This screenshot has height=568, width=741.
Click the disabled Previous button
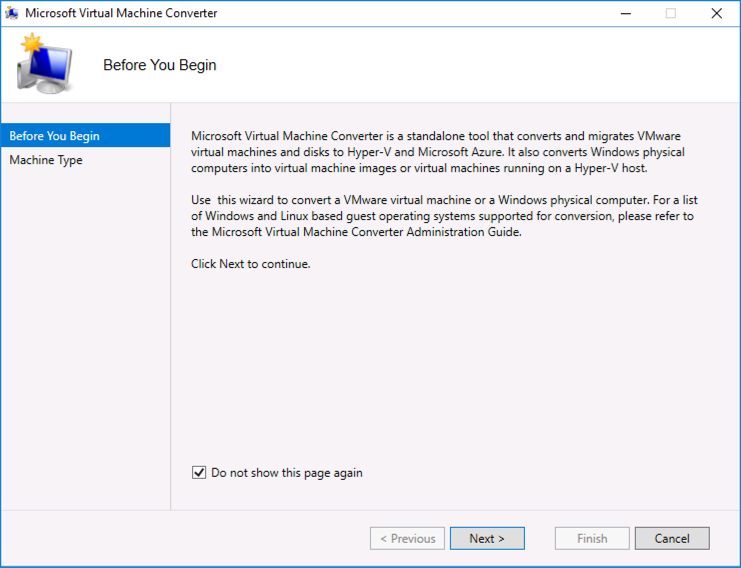[x=407, y=538]
